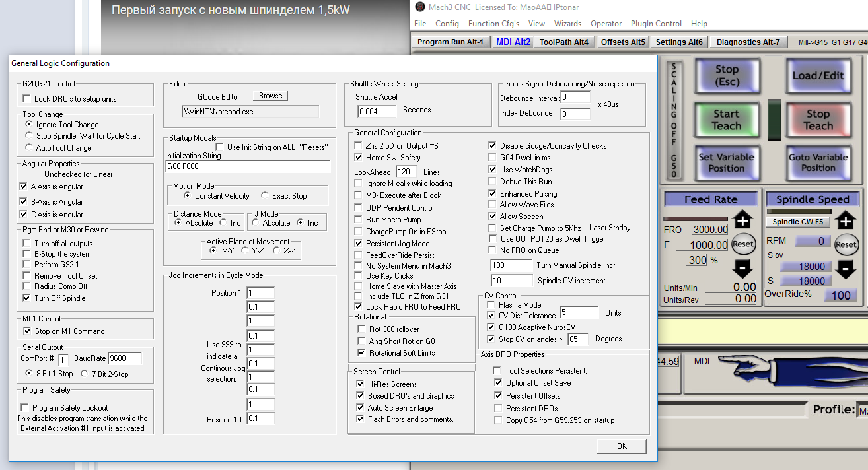
Task: Open the Config menu
Action: (447, 24)
